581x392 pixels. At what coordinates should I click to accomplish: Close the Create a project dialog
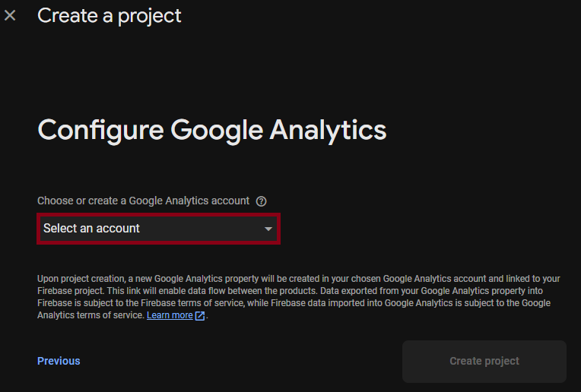click(x=10, y=15)
